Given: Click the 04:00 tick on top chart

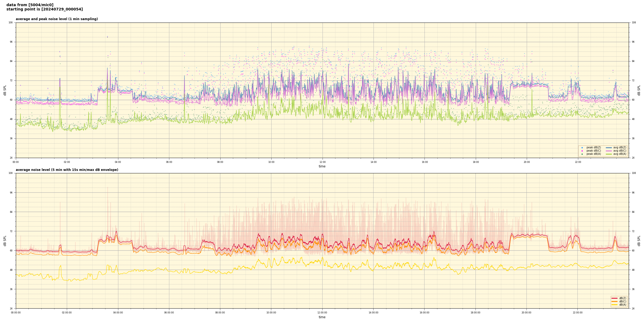Looking at the screenshot, I should [118, 162].
